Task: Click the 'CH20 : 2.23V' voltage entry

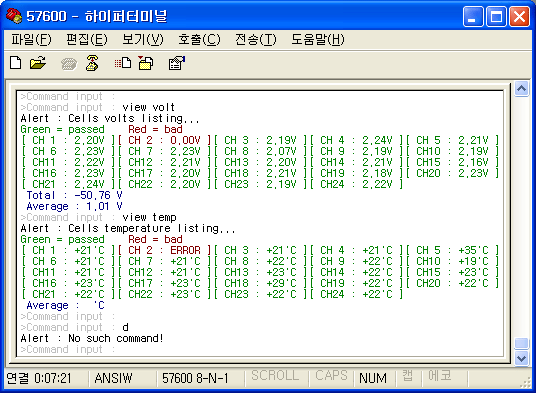Action: coord(453,173)
